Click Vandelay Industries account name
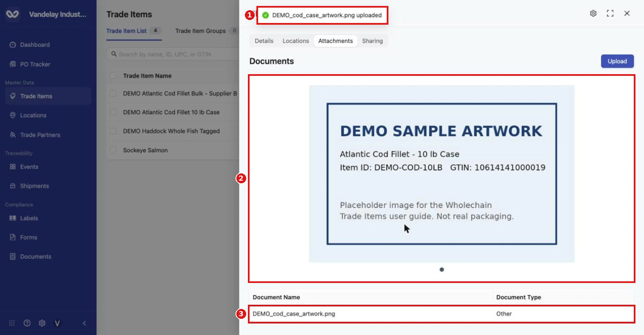 click(x=58, y=14)
